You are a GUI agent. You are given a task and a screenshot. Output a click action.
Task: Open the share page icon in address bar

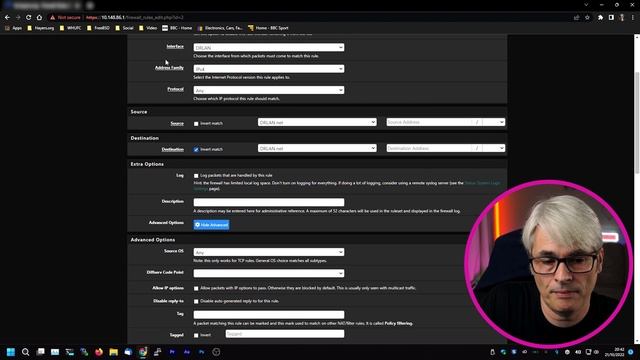[576, 18]
